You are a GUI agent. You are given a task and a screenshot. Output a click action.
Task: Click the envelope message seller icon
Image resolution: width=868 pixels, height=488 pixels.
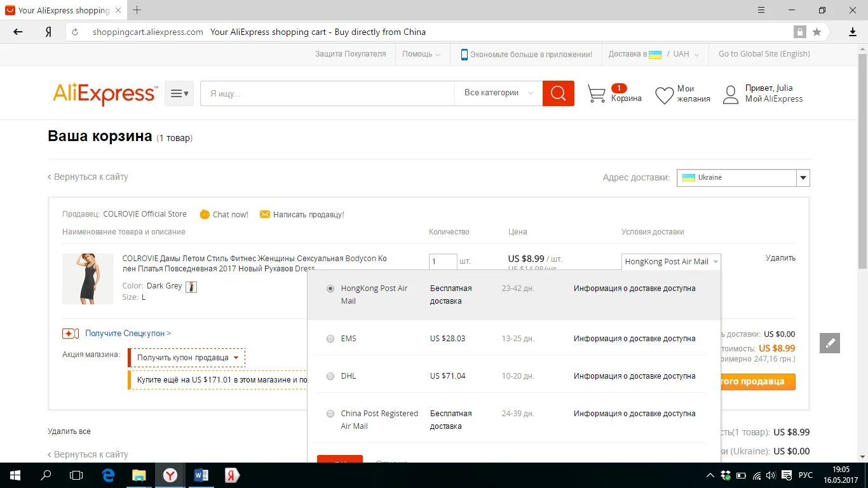[265, 214]
